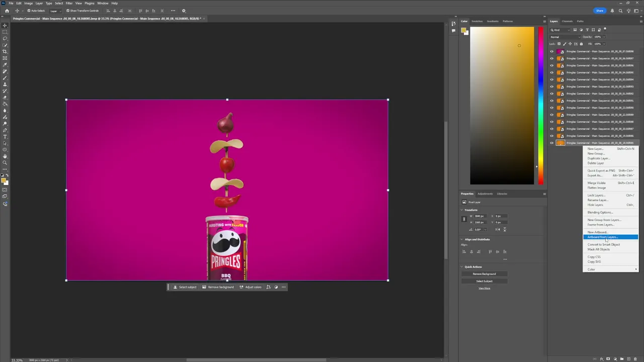
Task: Select the Eraser tool
Action: click(5, 98)
